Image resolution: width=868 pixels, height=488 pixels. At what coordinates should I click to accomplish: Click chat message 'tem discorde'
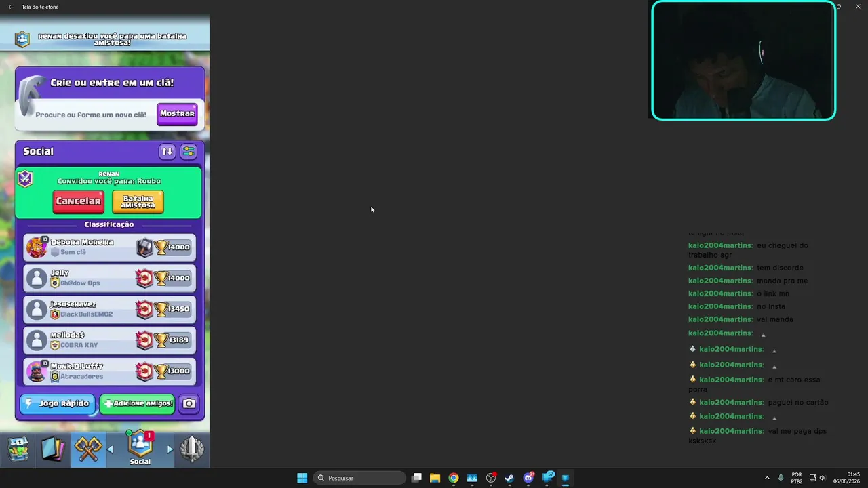click(780, 268)
